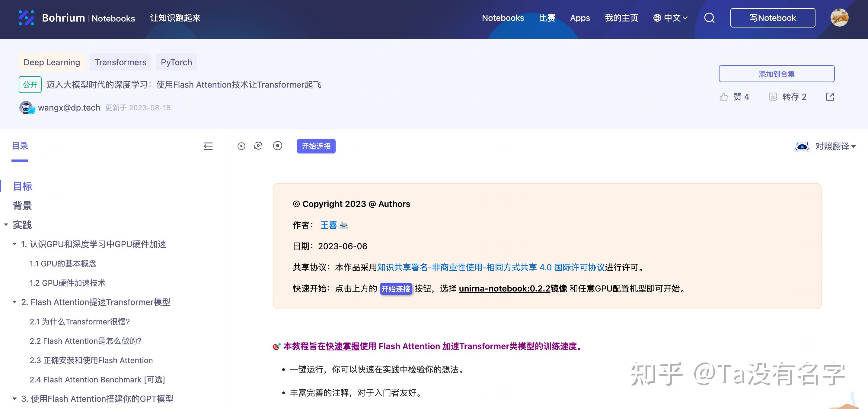Collapse the 实践 tree section
The height and width of the screenshot is (409, 868).
click(6, 224)
